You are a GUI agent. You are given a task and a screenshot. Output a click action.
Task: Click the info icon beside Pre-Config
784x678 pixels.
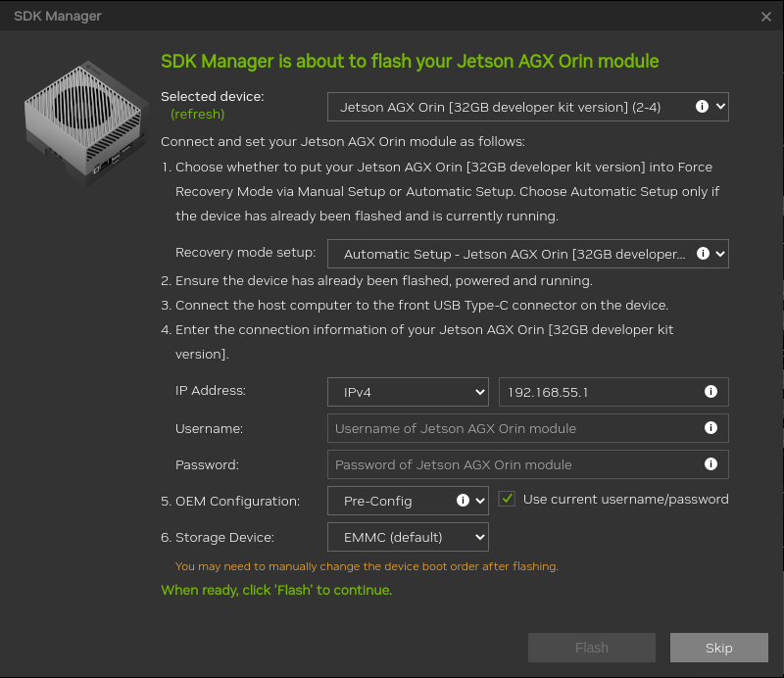(463, 501)
